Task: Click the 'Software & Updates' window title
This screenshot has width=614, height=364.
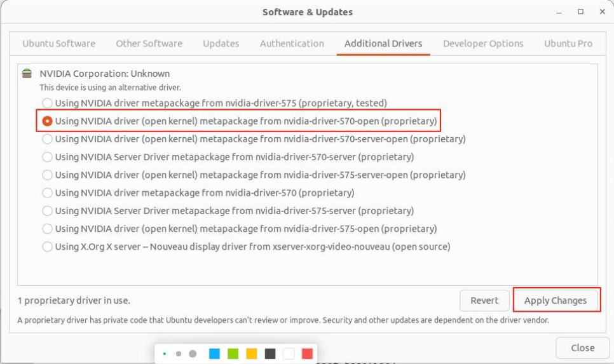Action: [x=308, y=12]
